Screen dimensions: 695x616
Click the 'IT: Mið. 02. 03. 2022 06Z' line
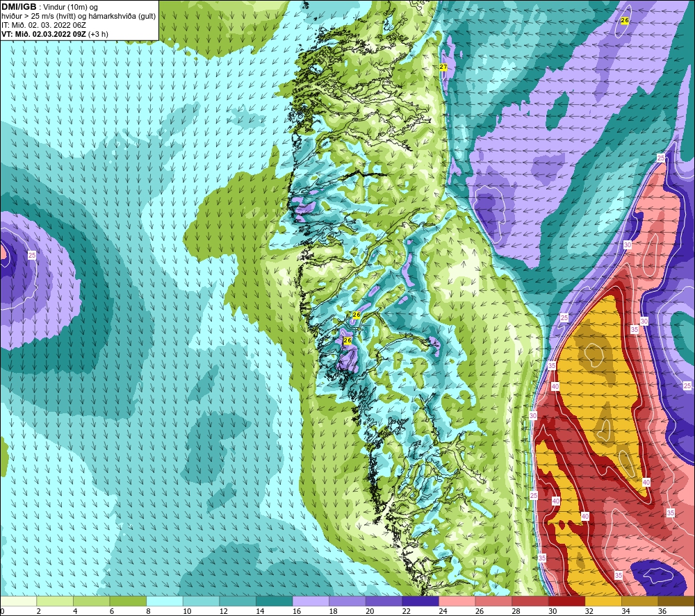click(x=43, y=25)
